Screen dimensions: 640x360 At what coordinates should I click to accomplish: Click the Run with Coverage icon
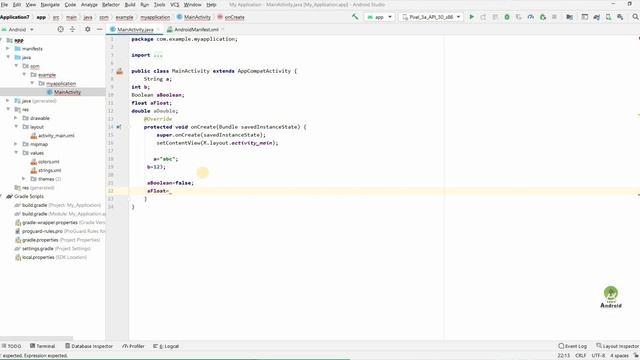pos(519,17)
